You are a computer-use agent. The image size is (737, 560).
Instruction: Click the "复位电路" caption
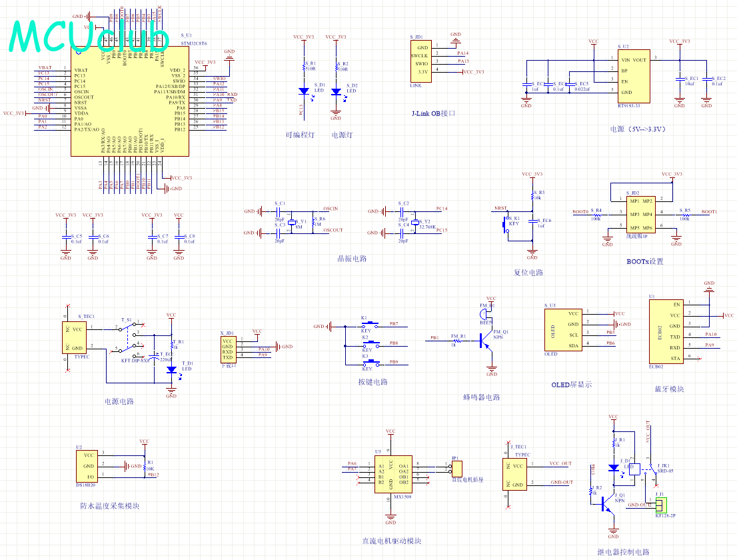[x=528, y=272]
